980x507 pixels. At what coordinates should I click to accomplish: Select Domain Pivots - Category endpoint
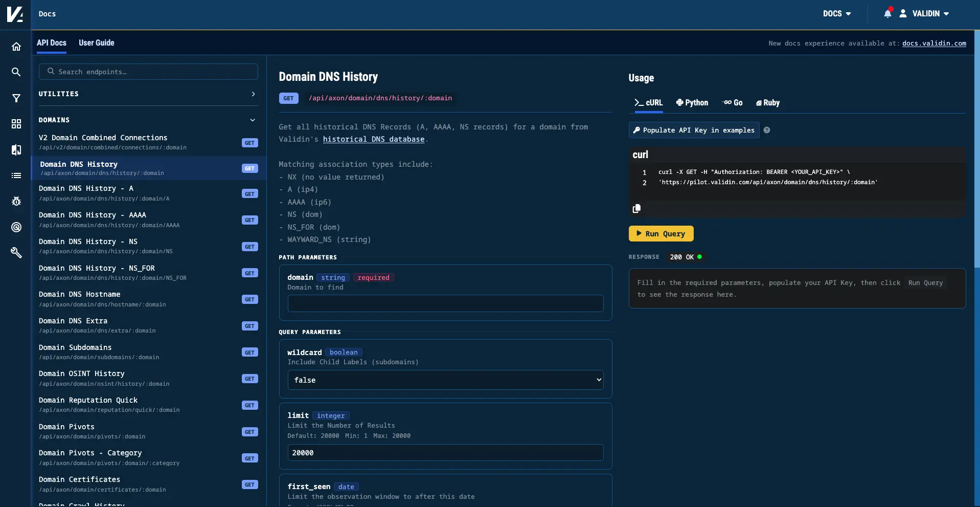(148, 458)
